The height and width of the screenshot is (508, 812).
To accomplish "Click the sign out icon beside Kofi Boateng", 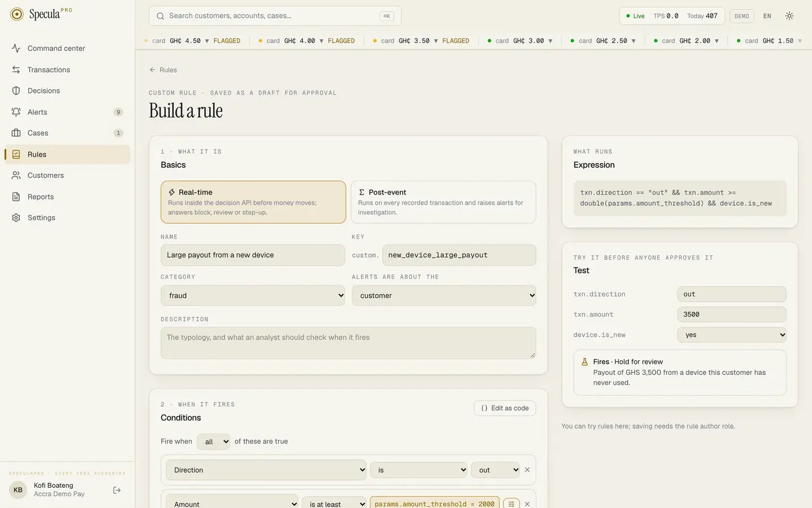I will pyautogui.click(x=117, y=490).
